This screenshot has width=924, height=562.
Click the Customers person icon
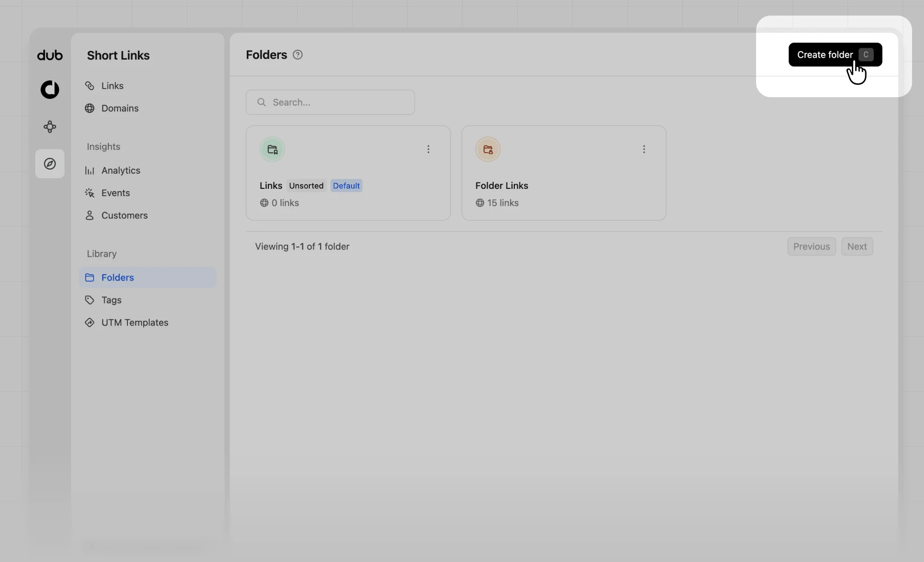point(89,215)
